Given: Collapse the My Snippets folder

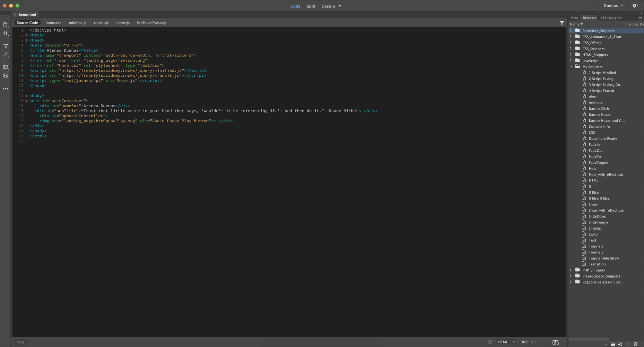Looking at the screenshot, I should coord(571,67).
